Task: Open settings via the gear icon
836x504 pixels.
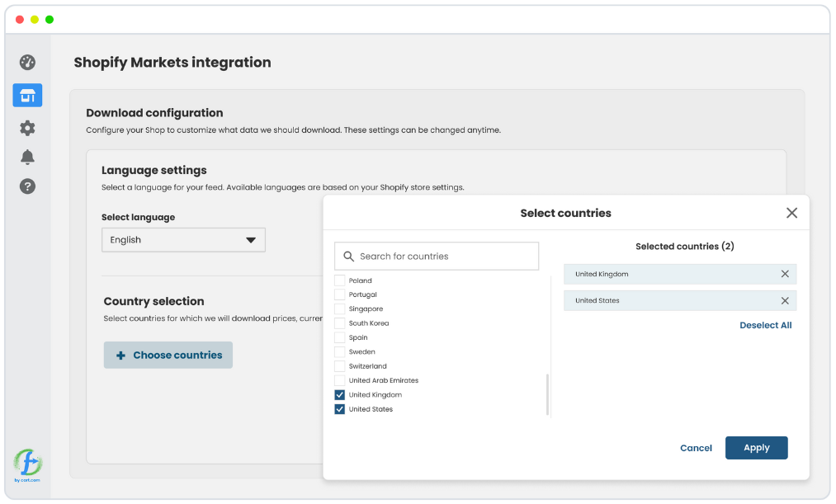Action: click(x=27, y=128)
